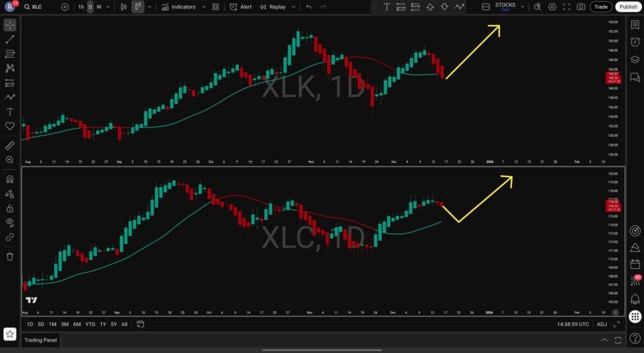Select the trend line tool
The height and width of the screenshot is (353, 644).
click(10, 40)
